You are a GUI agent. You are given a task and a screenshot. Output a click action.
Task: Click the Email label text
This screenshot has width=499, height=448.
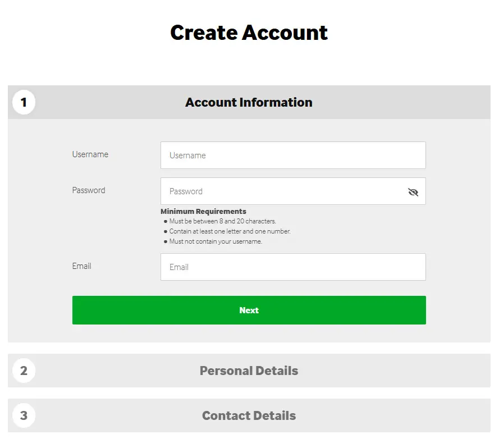(x=81, y=266)
